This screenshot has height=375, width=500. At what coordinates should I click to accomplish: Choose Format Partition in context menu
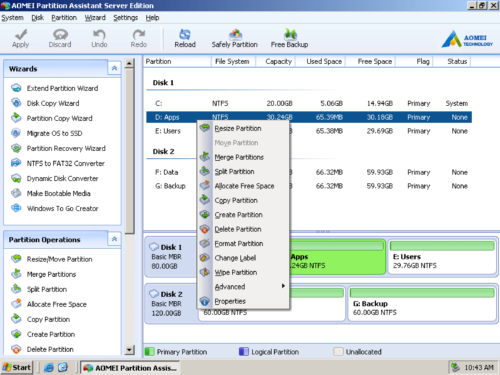tap(243, 243)
